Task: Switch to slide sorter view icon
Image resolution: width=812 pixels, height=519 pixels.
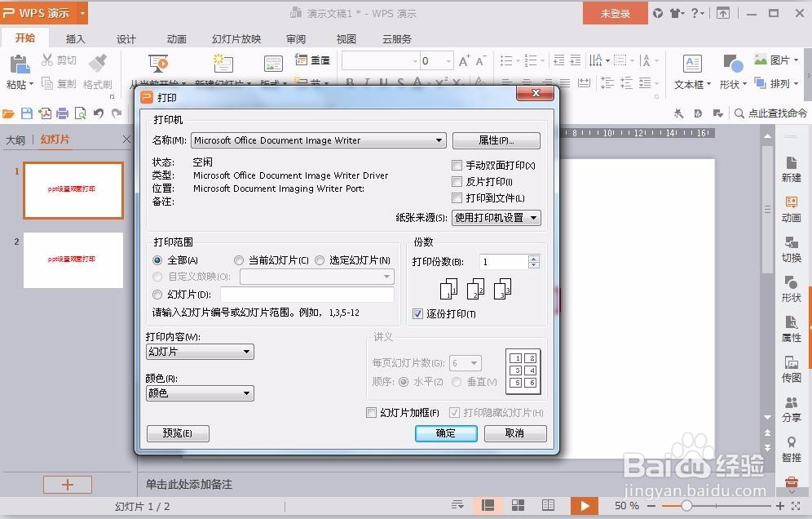Action: point(518,505)
